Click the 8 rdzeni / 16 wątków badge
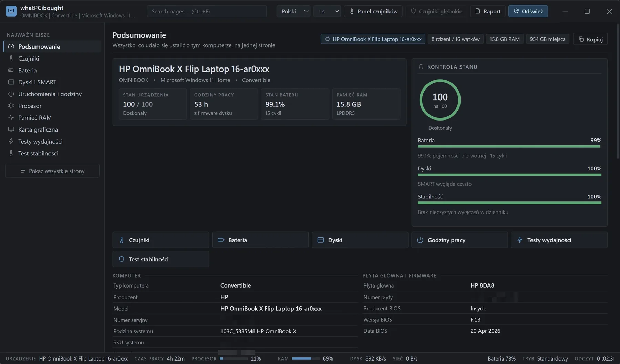The image size is (620, 364). [x=455, y=39]
